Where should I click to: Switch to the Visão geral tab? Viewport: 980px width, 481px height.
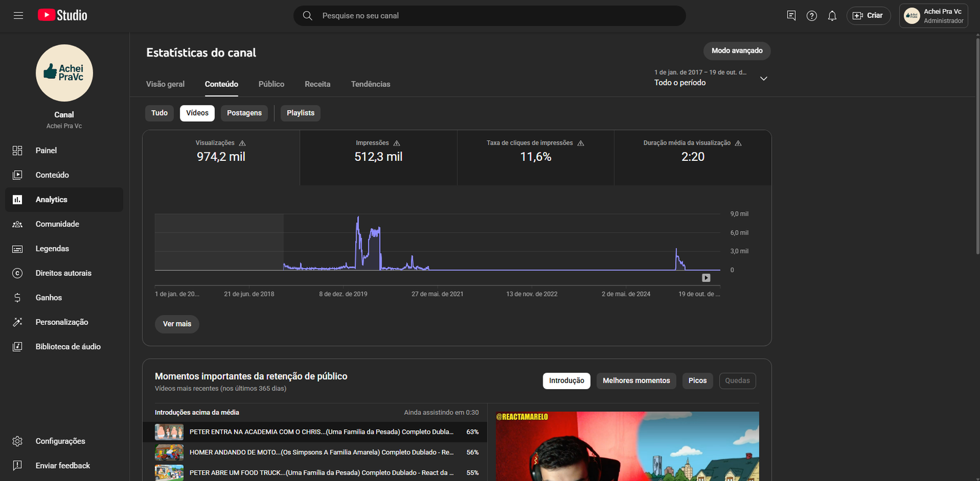tap(165, 84)
